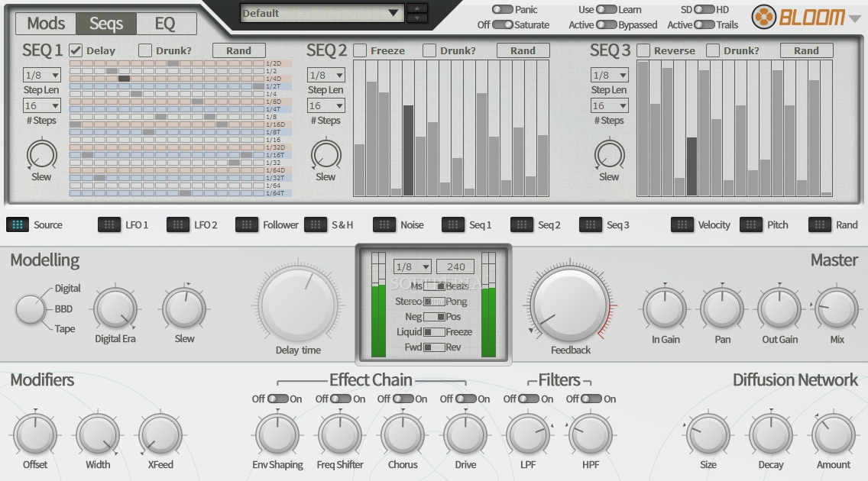
Task: Open SEQ 3 Step Len dropdown
Action: [x=610, y=75]
